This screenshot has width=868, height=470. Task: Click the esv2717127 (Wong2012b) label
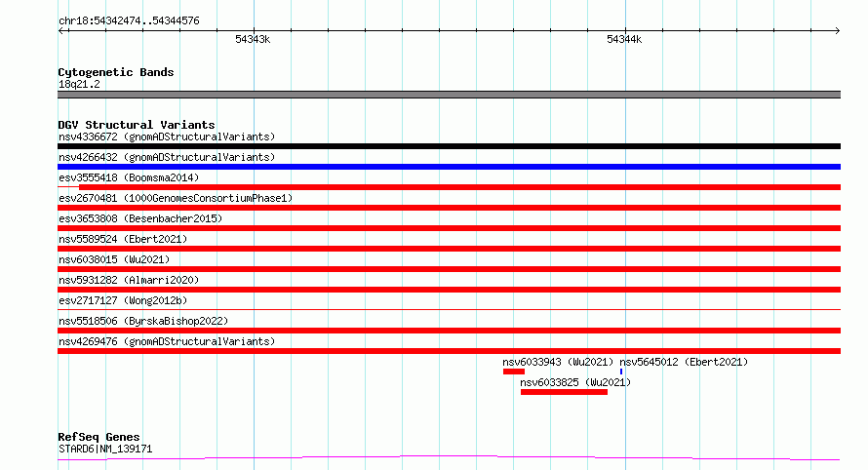123,300
